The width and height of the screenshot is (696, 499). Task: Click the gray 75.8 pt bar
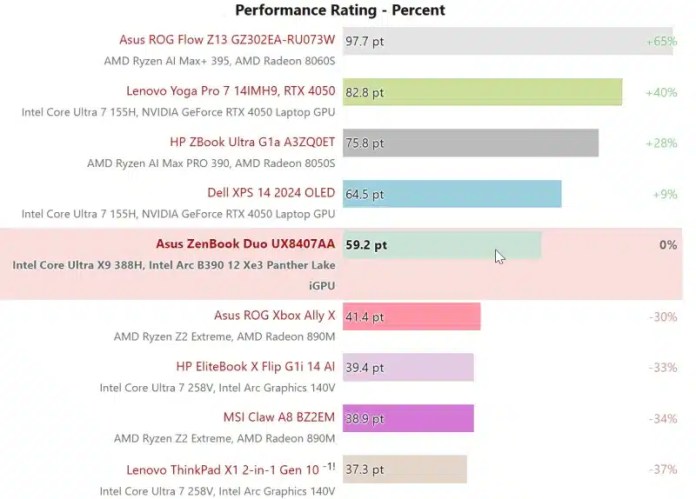[x=470, y=142]
